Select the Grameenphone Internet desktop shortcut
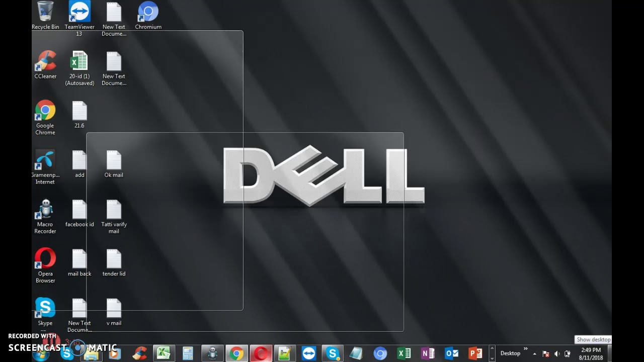The width and height of the screenshot is (644, 362). tap(45, 167)
